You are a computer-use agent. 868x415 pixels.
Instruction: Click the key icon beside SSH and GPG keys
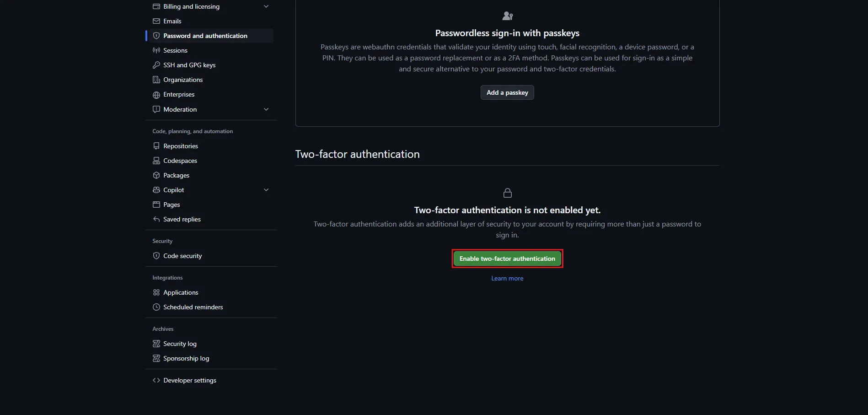156,65
